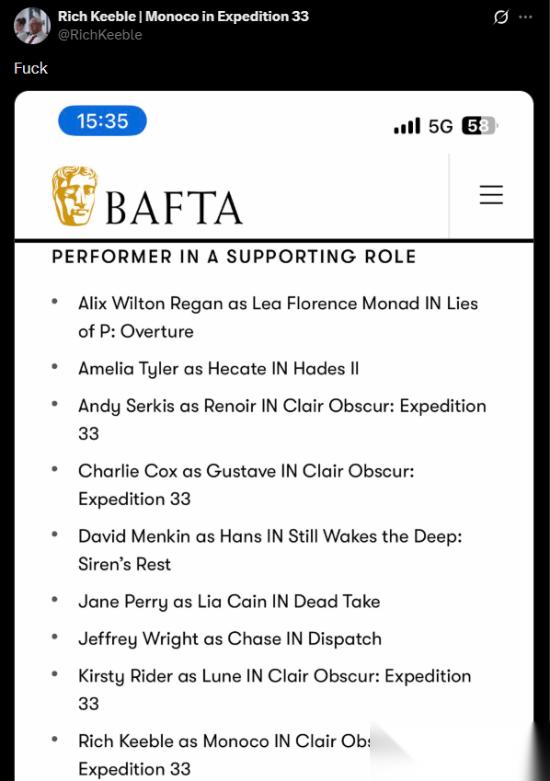
Task: Click the Andy Serkis as Renoir entry
Action: (x=282, y=419)
